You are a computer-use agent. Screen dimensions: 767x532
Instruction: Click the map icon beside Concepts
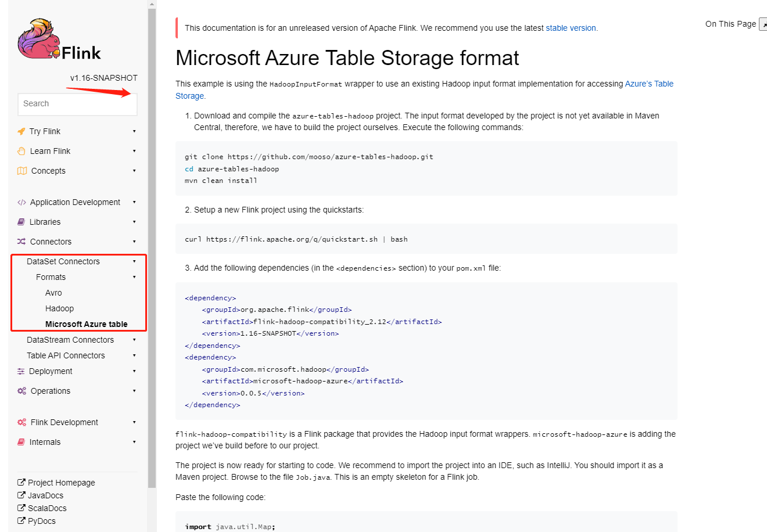point(22,171)
